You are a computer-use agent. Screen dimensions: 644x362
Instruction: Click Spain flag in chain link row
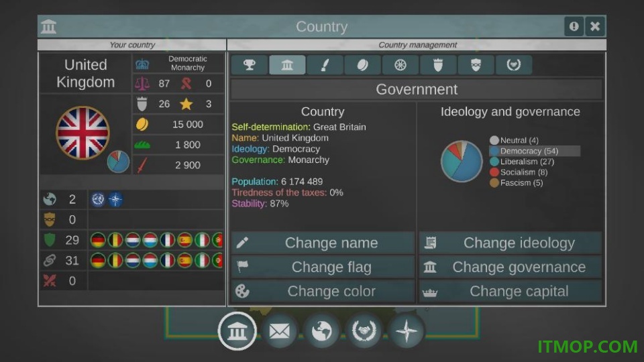pyautogui.click(x=185, y=261)
